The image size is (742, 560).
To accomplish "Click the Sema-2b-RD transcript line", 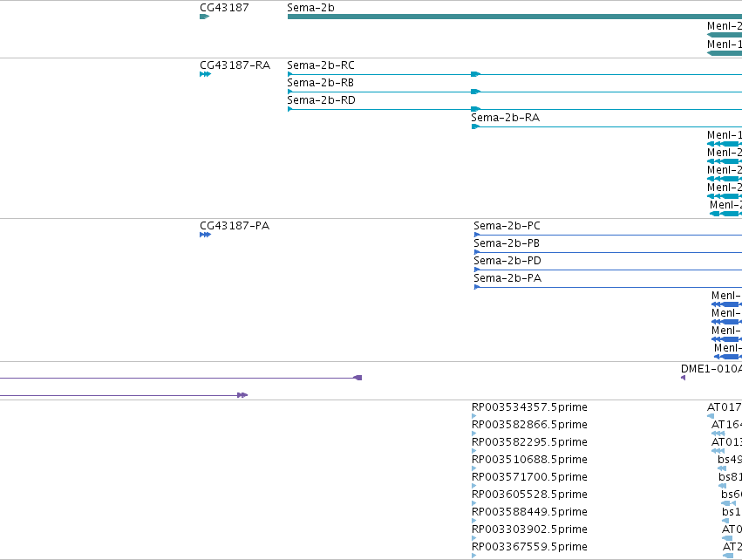I will coord(514,109).
